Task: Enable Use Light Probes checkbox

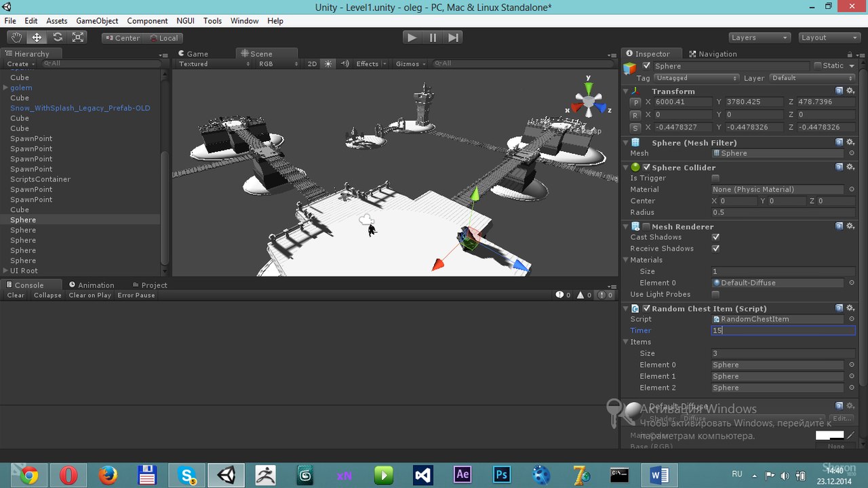Action: (715, 294)
